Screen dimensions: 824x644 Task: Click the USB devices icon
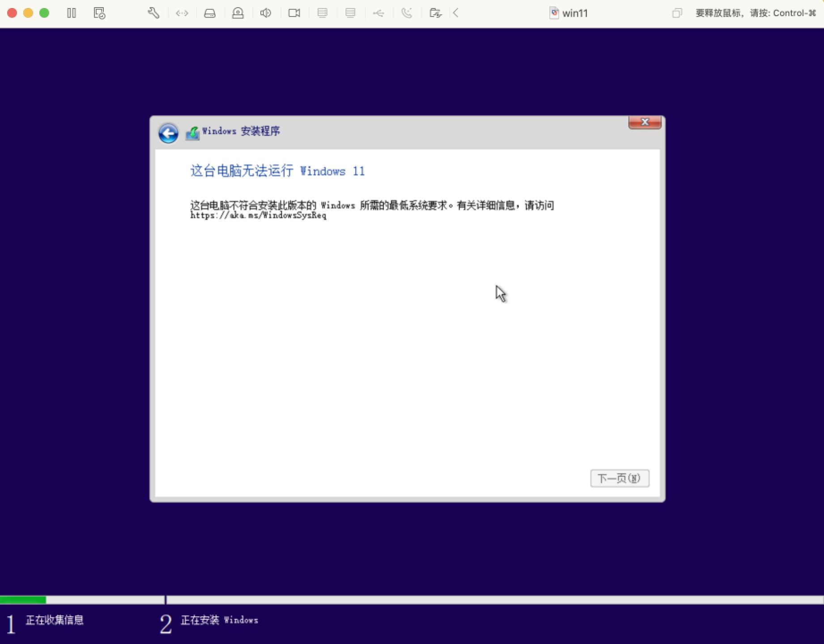click(378, 13)
